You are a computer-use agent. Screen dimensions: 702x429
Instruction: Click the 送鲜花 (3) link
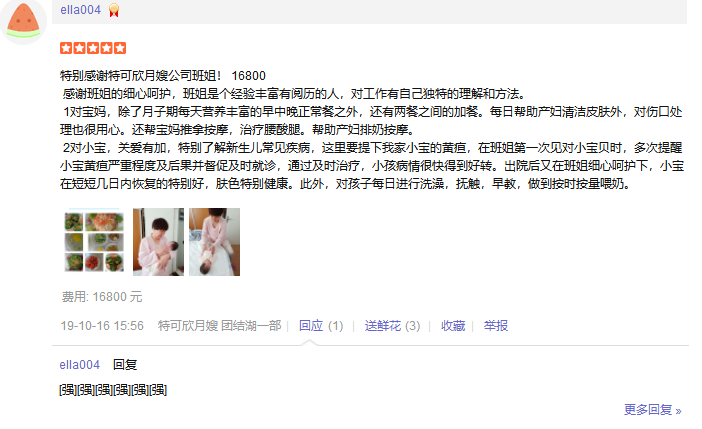coord(392,326)
